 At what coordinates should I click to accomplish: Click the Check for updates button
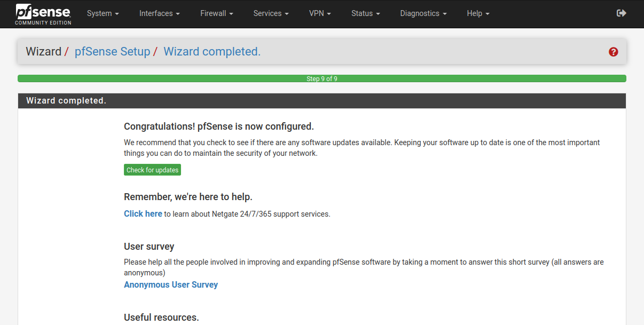152,170
